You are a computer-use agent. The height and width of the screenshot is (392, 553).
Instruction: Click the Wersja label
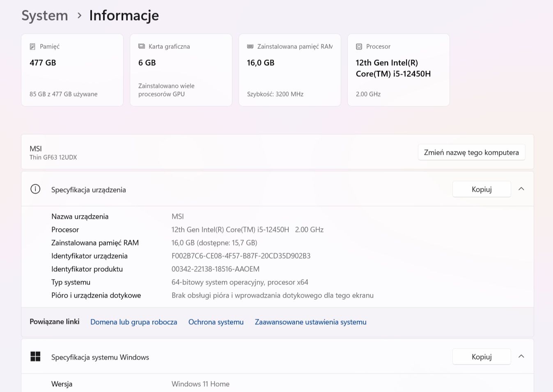[62, 384]
